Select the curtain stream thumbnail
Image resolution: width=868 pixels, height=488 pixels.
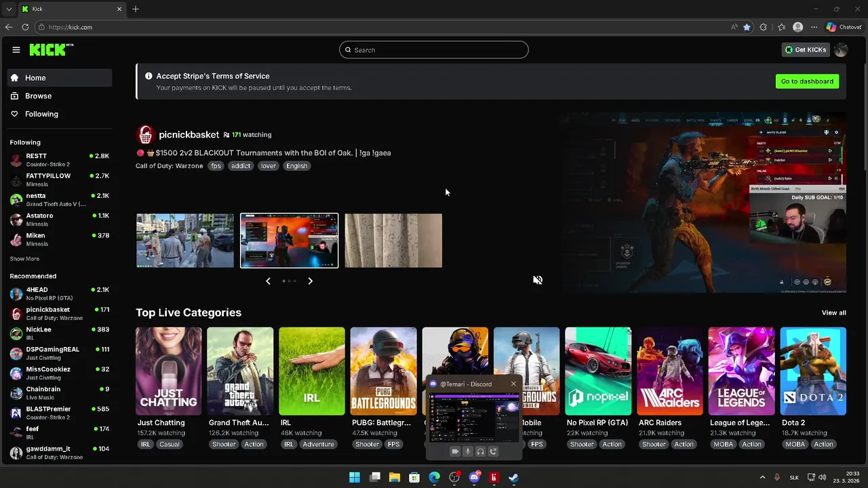click(393, 241)
